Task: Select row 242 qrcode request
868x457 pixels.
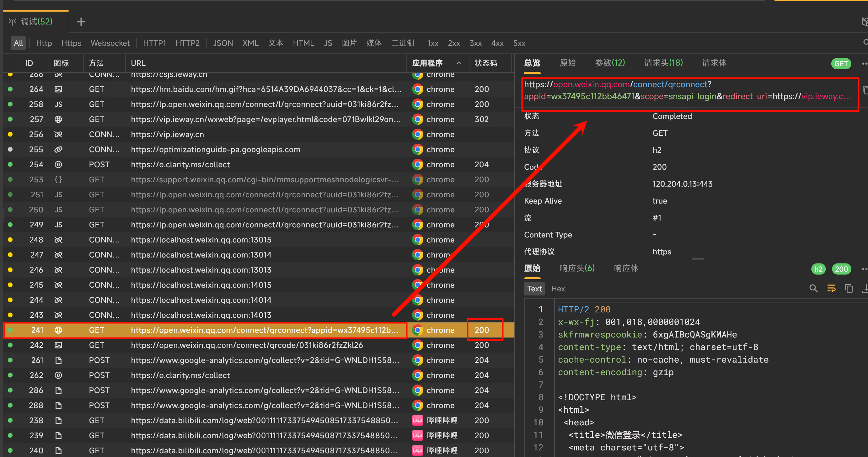Action: (259, 345)
